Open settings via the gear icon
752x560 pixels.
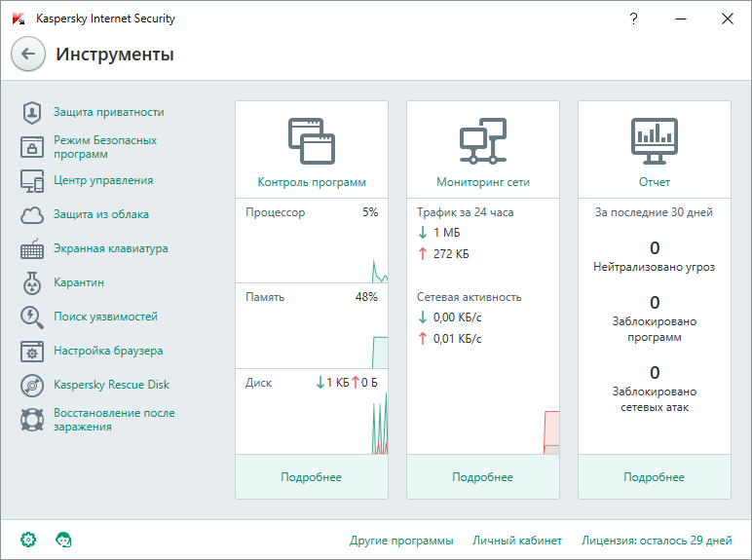click(28, 540)
